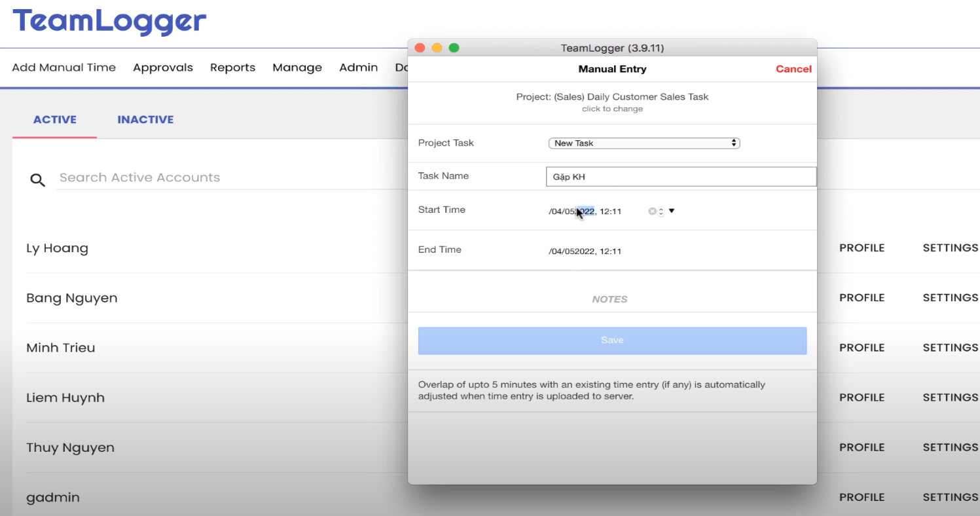Image resolution: width=980 pixels, height=516 pixels.
Task: Focus the Task Name text field
Action: click(x=680, y=177)
